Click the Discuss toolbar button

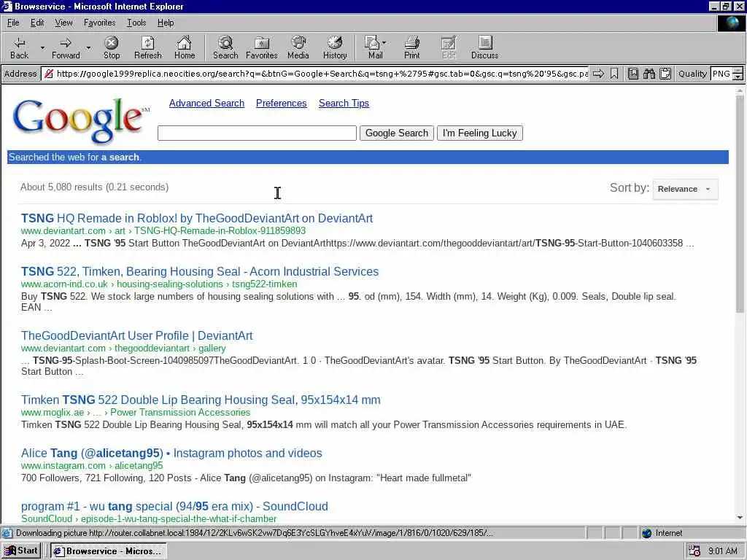pos(484,47)
